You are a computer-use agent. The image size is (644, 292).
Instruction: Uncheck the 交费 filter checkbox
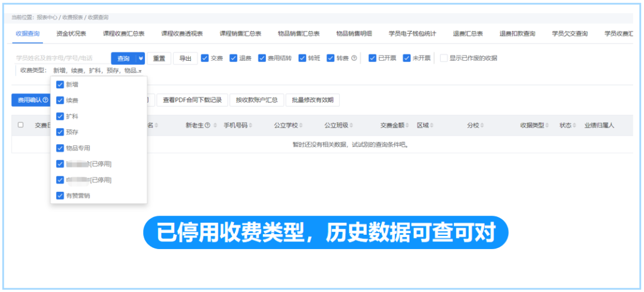[x=205, y=58]
